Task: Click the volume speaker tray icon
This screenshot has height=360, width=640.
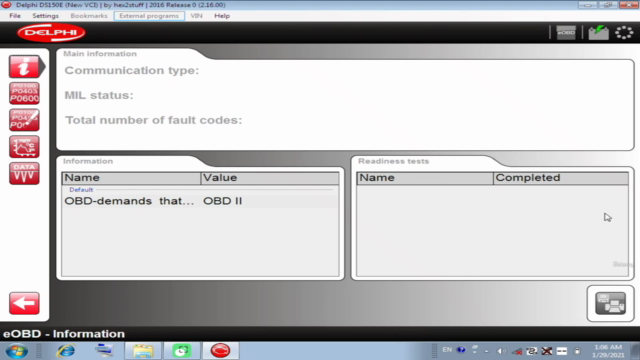Action: [502, 351]
